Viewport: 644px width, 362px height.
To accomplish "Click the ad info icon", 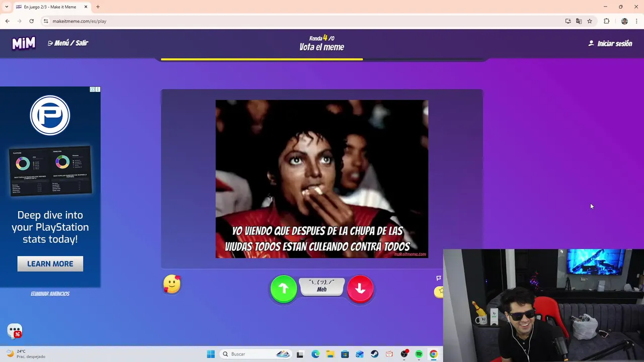I will 93,89.
